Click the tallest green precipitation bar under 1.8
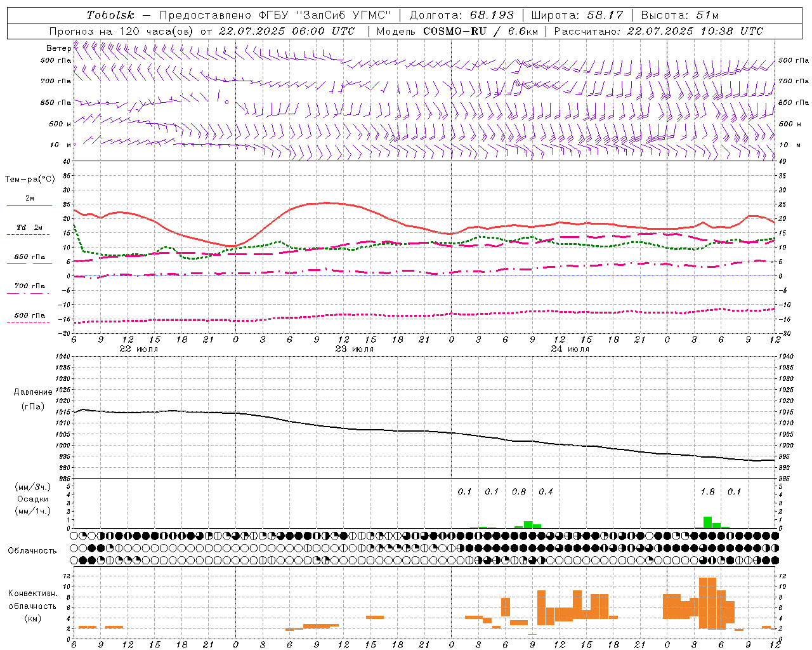 [707, 522]
